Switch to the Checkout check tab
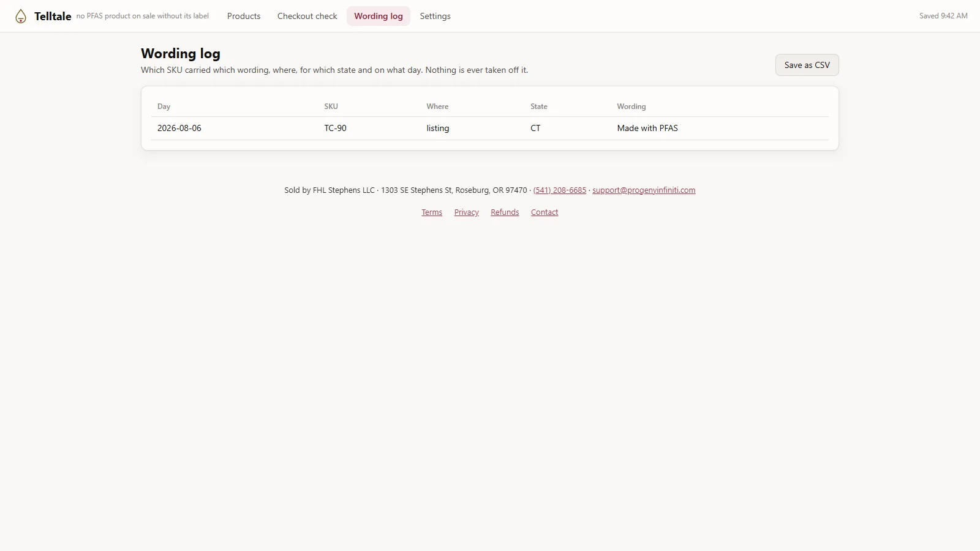This screenshot has width=980, height=551. pyautogui.click(x=307, y=16)
